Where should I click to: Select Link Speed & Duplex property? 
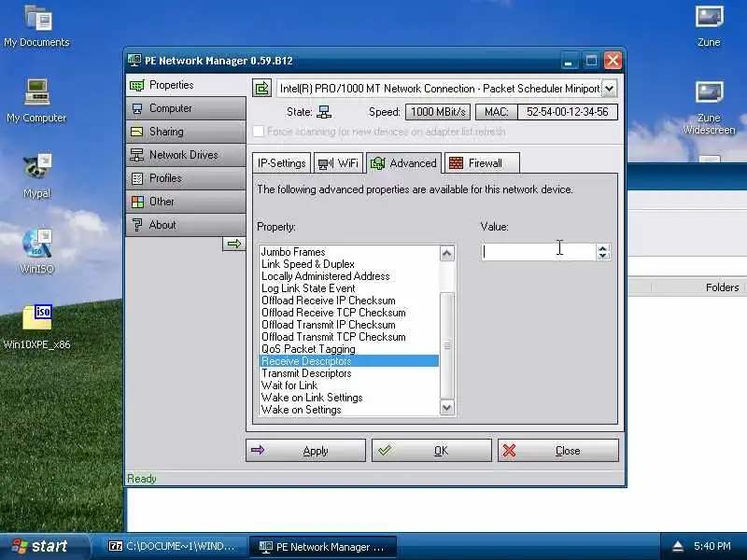point(348,264)
